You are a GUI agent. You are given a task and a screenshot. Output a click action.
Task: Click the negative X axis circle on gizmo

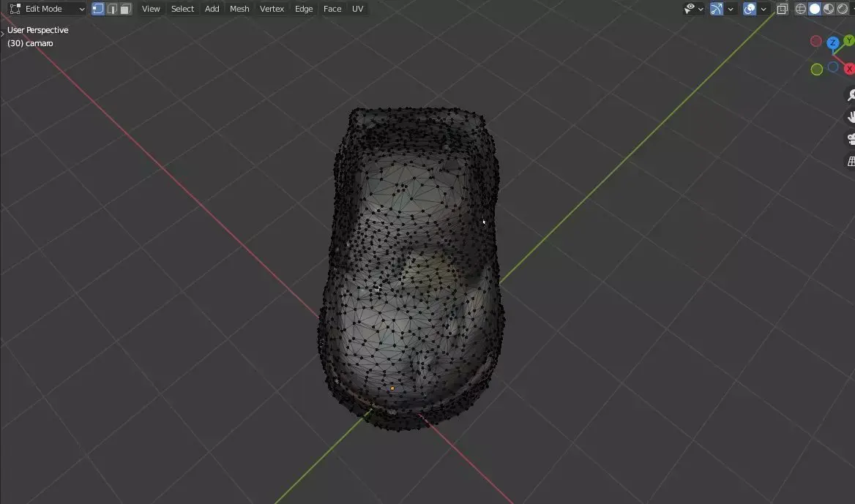point(815,41)
